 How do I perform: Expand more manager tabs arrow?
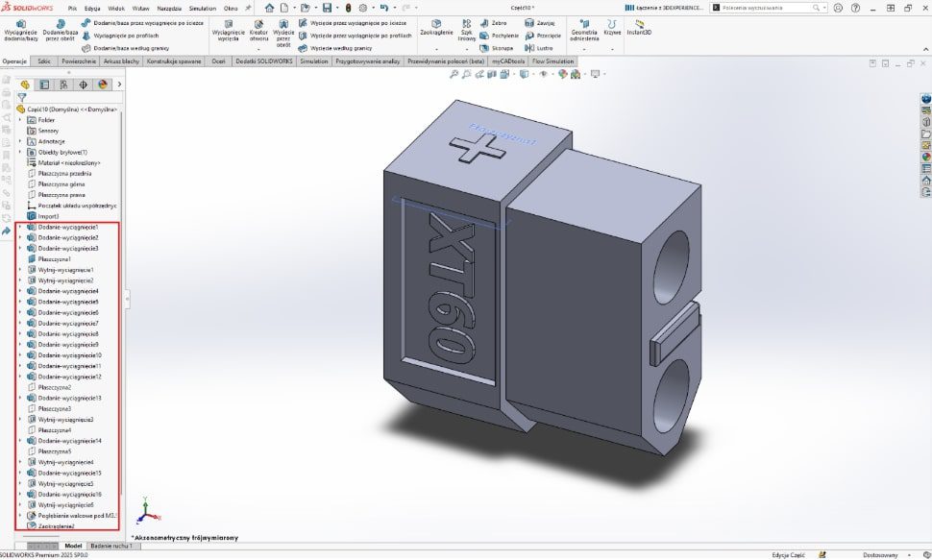119,85
